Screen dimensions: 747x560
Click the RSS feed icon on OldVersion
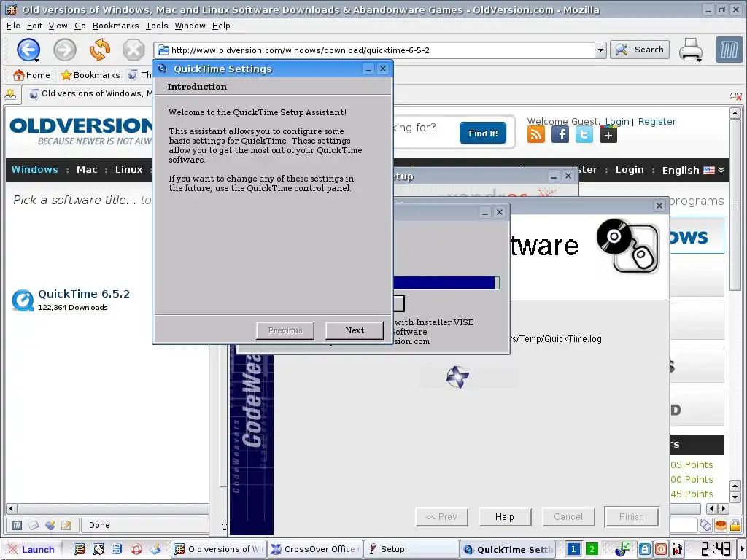point(536,135)
